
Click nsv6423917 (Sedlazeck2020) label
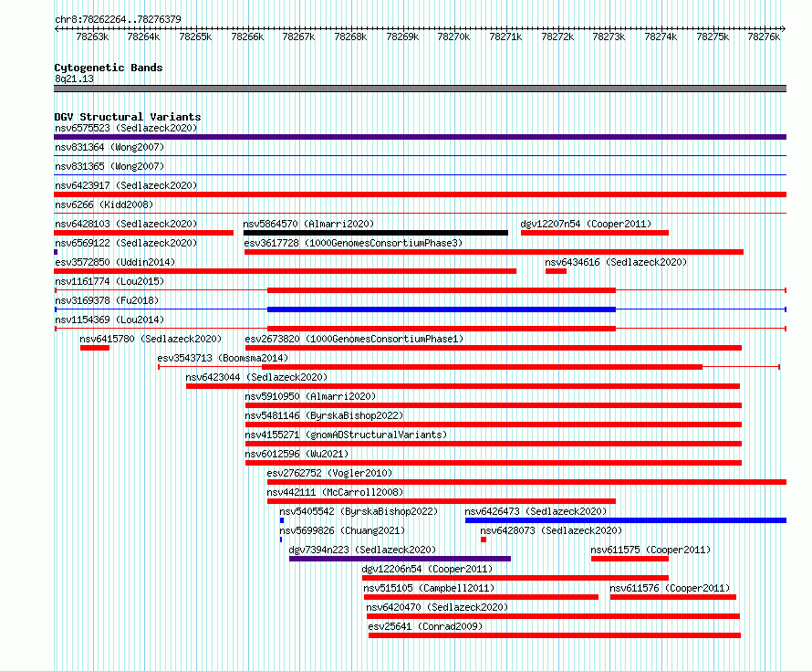coord(126,185)
